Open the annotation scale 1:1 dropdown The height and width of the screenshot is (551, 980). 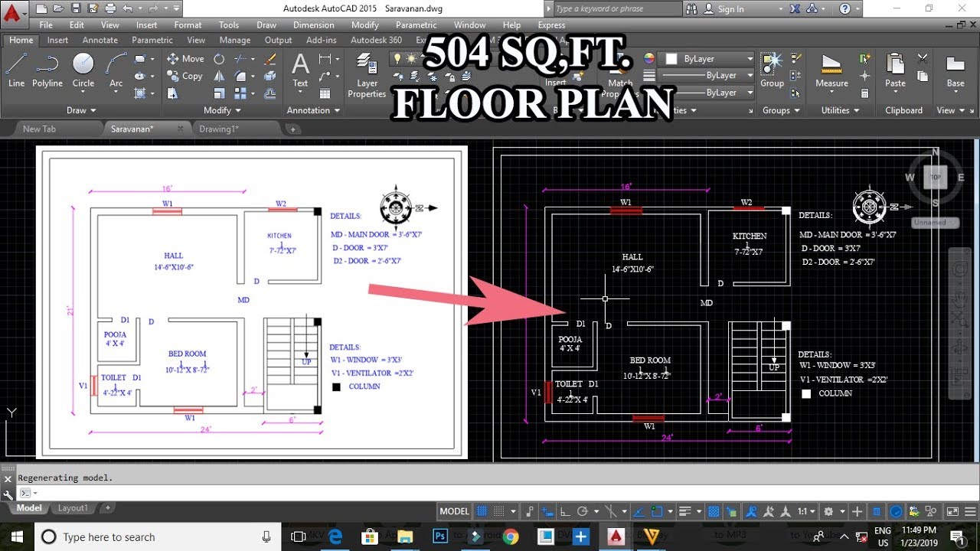coord(805,511)
